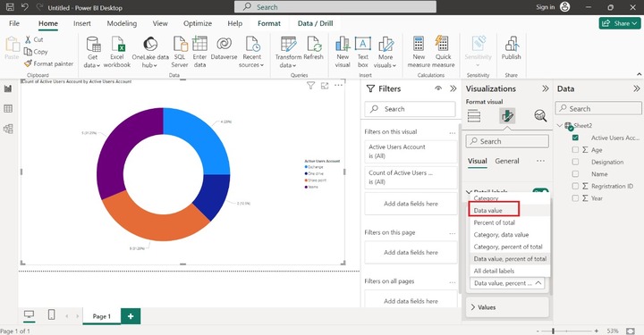Screen dimensions: 644x335
Task: Select the Data value option
Action: pos(509,210)
